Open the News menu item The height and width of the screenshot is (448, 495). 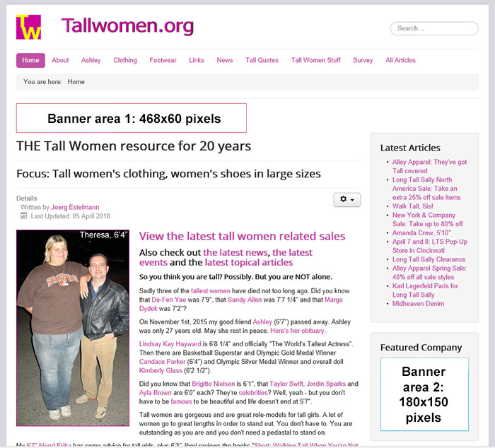coord(225,60)
